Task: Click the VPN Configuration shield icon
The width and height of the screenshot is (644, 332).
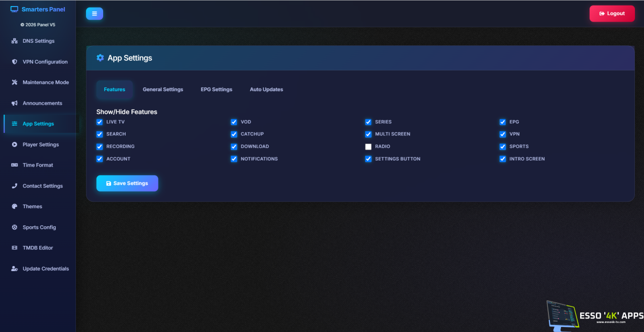Action: [15, 62]
